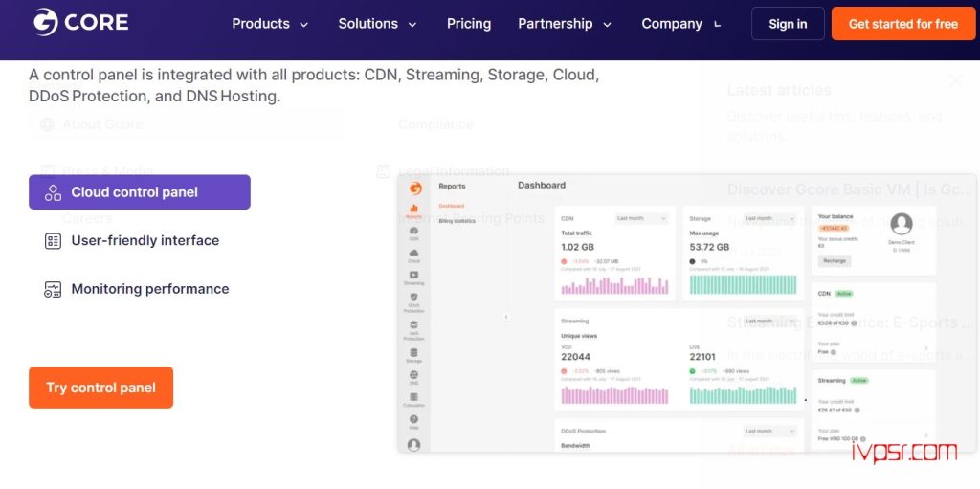Expand the Products chevron arrow
The height and width of the screenshot is (489, 980).
[x=303, y=25]
